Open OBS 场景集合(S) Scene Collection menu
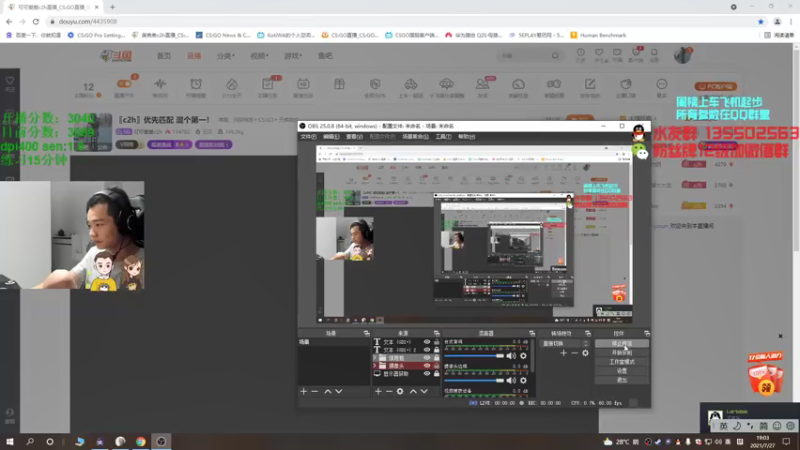Viewport: 800px width, 450px height. (x=415, y=137)
